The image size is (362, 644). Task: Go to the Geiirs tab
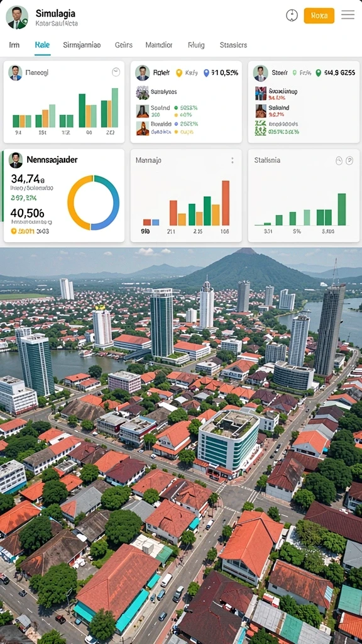click(124, 45)
